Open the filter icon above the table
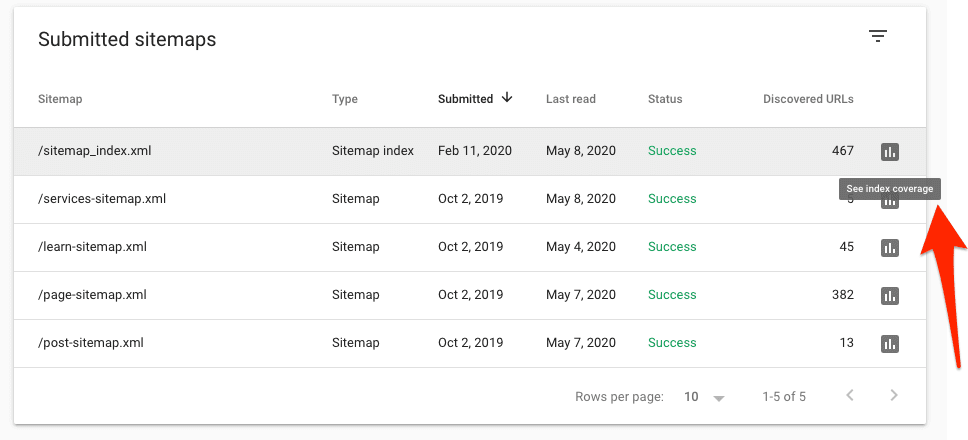The image size is (968, 440). [x=878, y=37]
